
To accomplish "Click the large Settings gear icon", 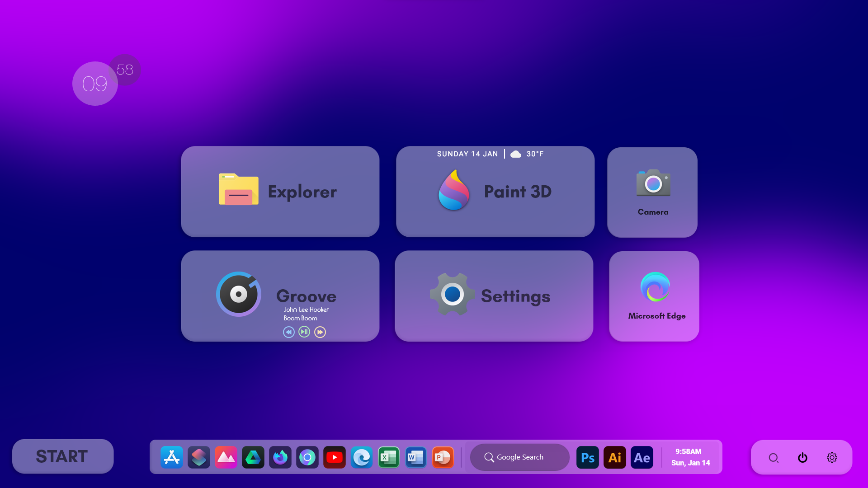I will point(453,294).
